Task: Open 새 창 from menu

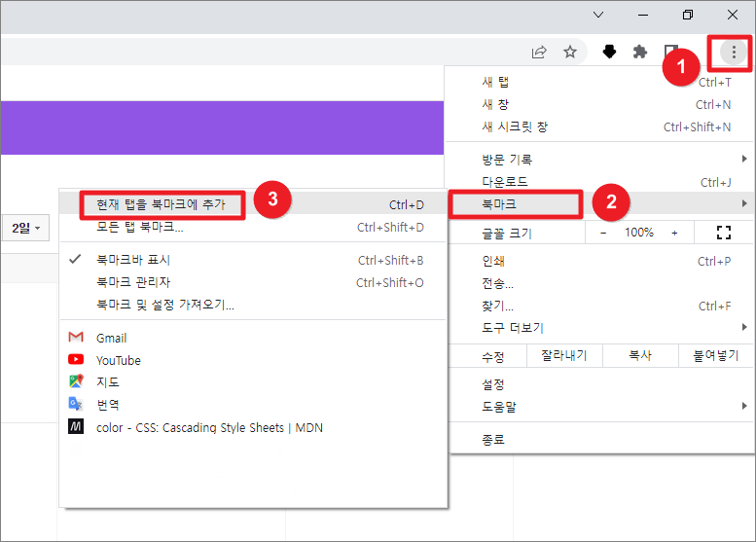Action: (x=600, y=104)
